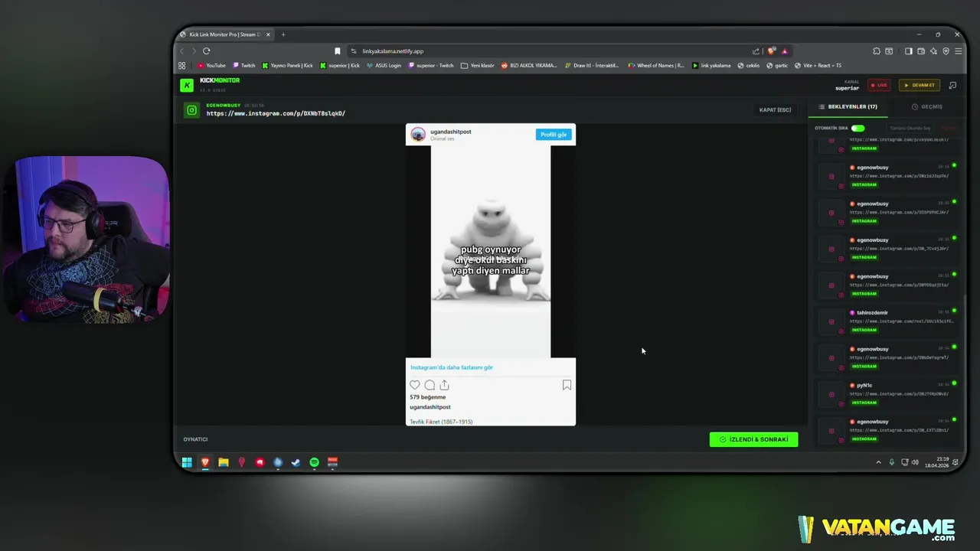Image resolution: width=980 pixels, height=551 pixels.
Task: Click the address bar bookmark icon
Action: tap(338, 51)
